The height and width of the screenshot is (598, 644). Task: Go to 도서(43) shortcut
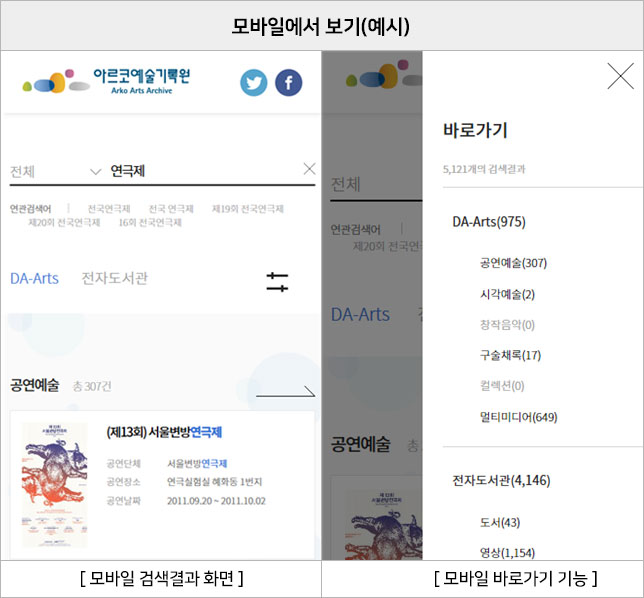point(500,522)
